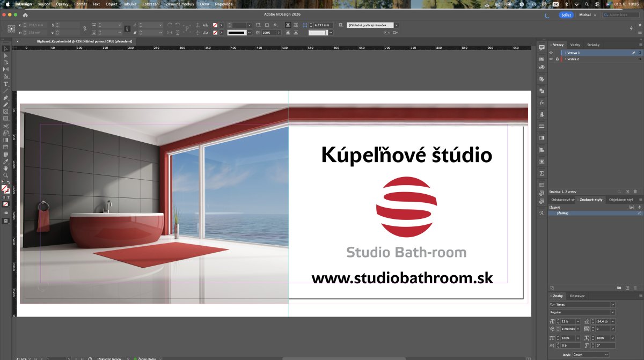The height and width of the screenshot is (360, 644).
Task: Open the Gradient panel icon in dock
Action: click(x=542, y=138)
